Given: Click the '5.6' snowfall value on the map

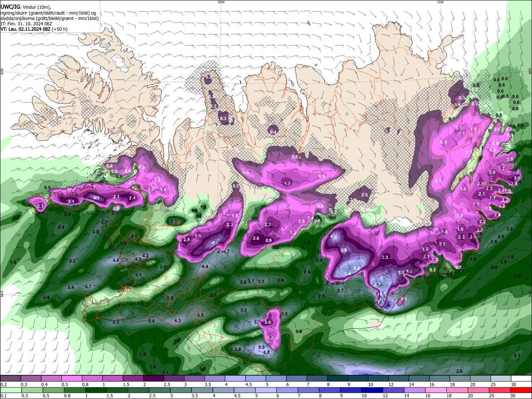Looking at the screenshot, I should click(x=356, y=268).
